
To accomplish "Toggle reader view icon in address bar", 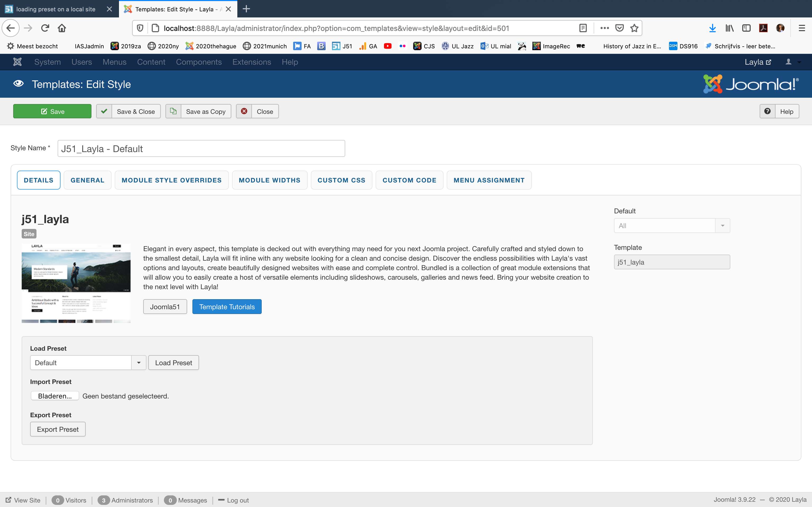I will pyautogui.click(x=583, y=28).
